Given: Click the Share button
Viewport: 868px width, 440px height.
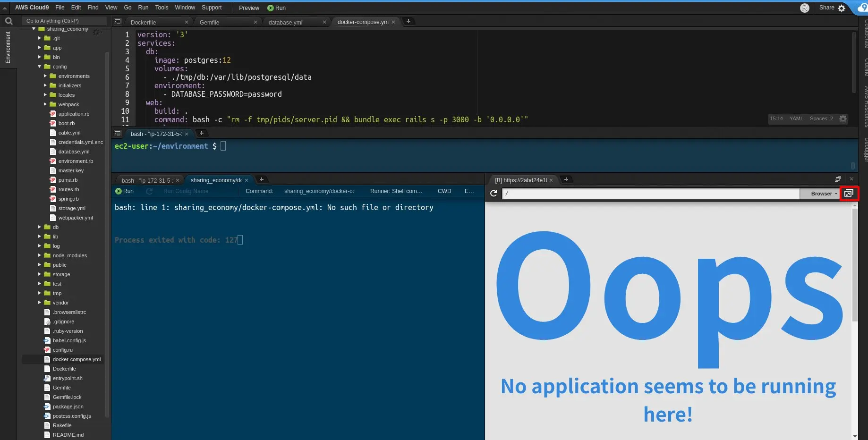Looking at the screenshot, I should (826, 8).
